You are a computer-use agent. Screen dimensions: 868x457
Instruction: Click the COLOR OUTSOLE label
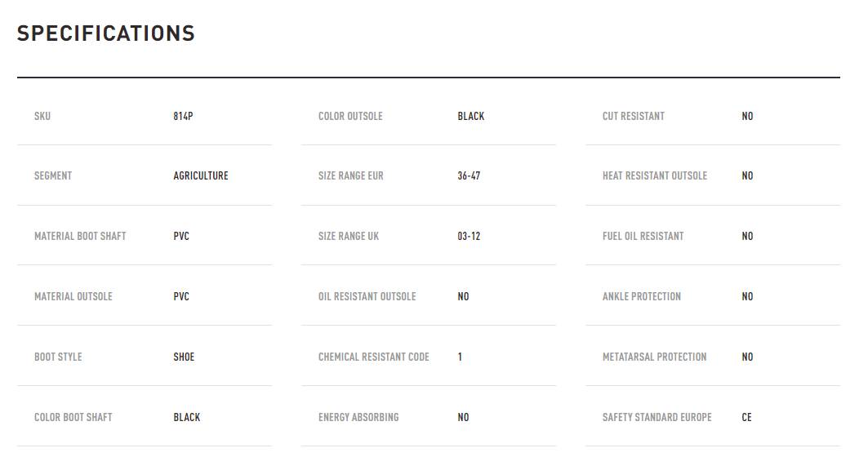point(350,116)
